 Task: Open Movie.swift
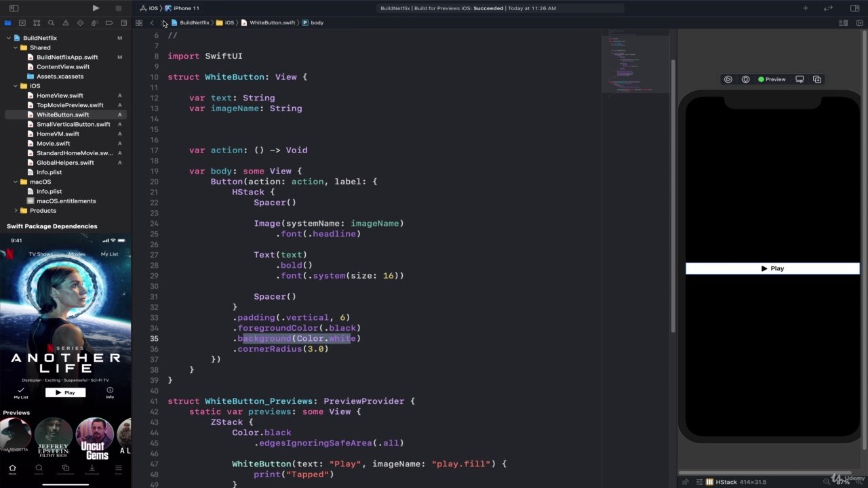tap(53, 144)
